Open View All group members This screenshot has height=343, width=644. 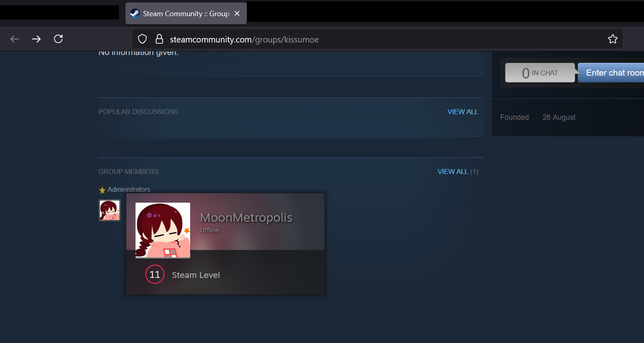pos(453,171)
